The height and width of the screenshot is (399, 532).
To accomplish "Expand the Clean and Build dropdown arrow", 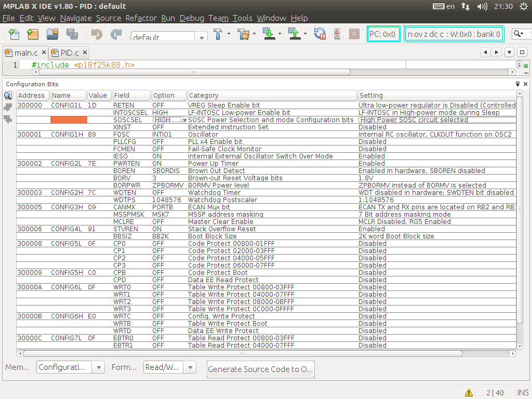I will click(x=254, y=34).
